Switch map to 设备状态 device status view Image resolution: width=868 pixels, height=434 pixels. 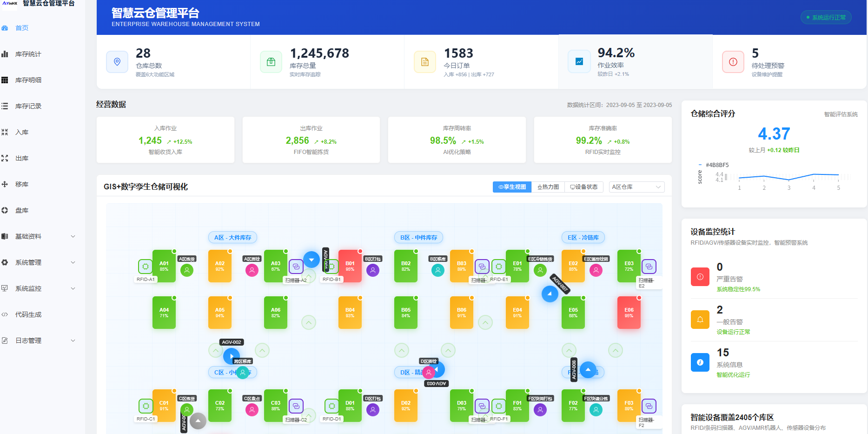point(584,187)
